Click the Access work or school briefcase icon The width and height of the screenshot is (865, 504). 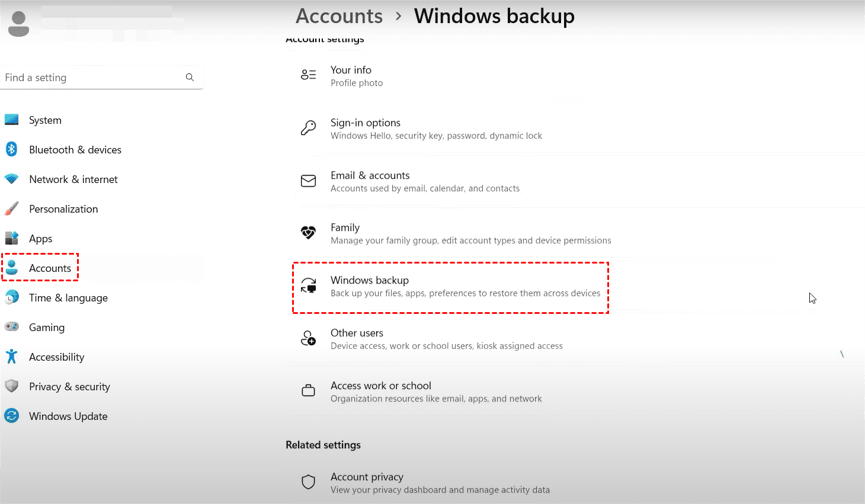[x=308, y=391]
